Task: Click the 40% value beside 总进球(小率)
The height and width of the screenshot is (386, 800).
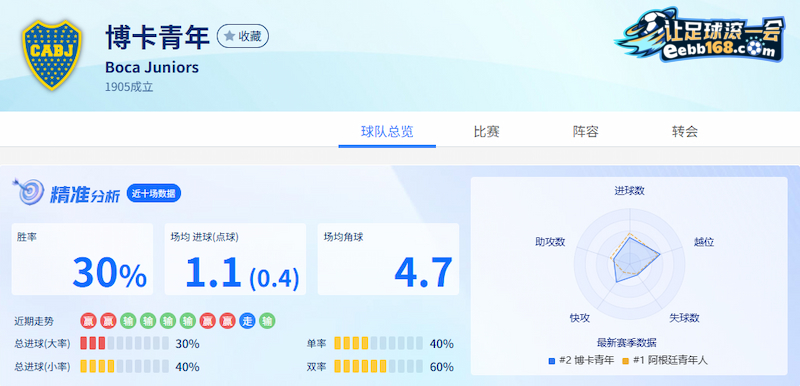Action: pyautogui.click(x=187, y=367)
